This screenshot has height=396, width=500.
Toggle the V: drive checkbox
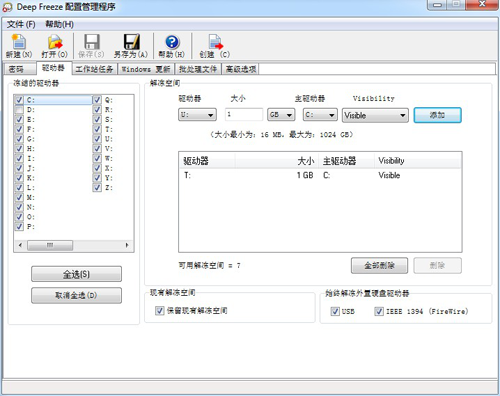point(97,149)
